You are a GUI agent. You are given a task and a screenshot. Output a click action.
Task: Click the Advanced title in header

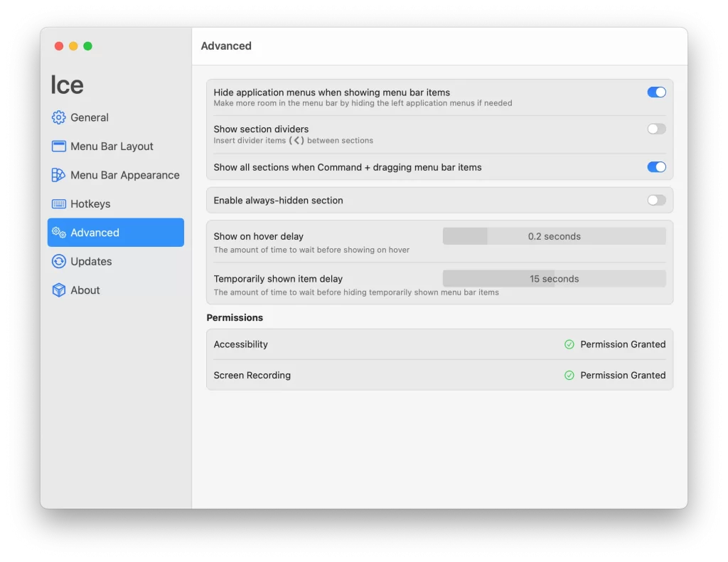pos(226,46)
